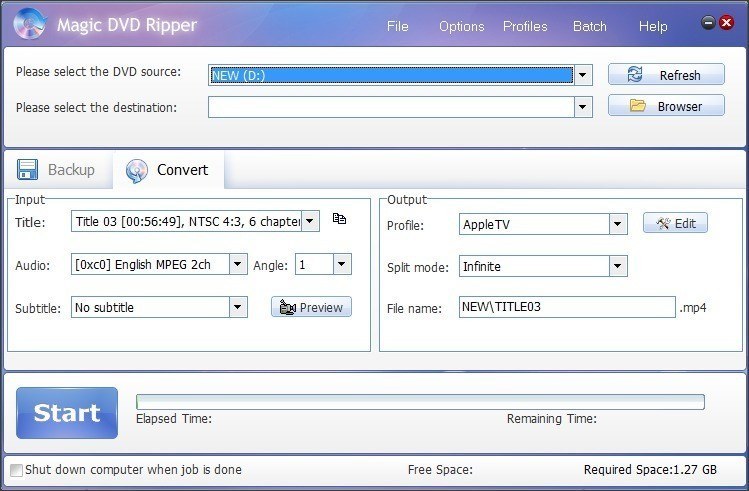The height and width of the screenshot is (491, 749).
Task: Click the destination path input field
Action: point(391,107)
